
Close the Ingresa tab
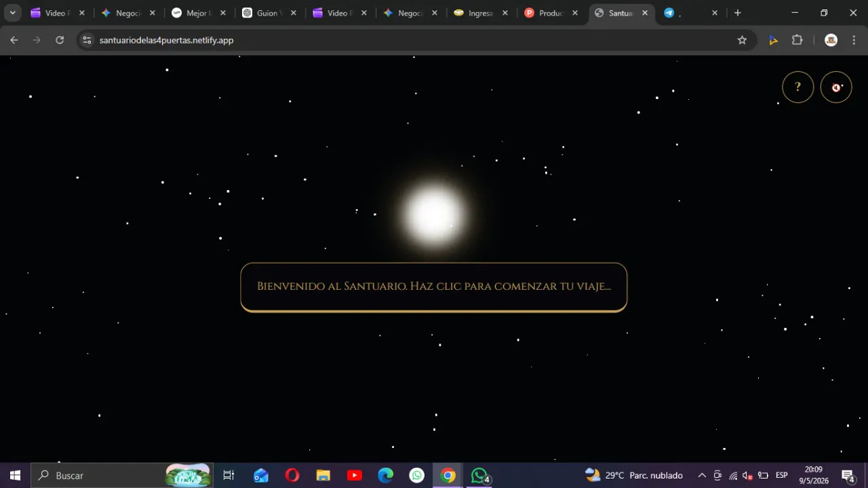(x=505, y=13)
